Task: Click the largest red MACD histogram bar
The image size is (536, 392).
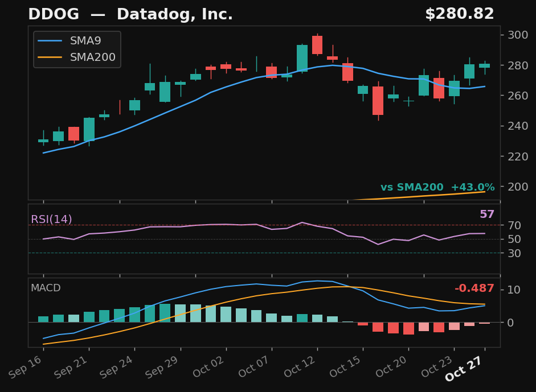Action: tap(408, 328)
